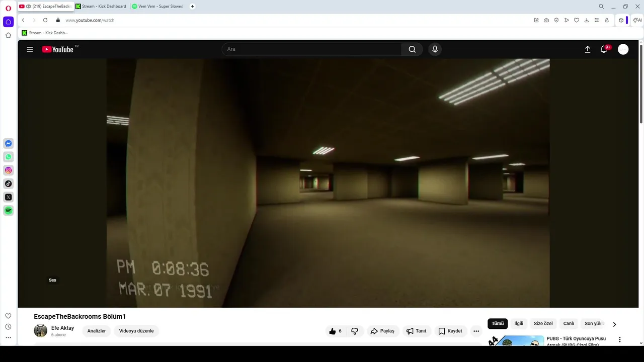The height and width of the screenshot is (362, 644).
Task: Open the snapshot camera icon in toolbar
Action: pos(546,20)
